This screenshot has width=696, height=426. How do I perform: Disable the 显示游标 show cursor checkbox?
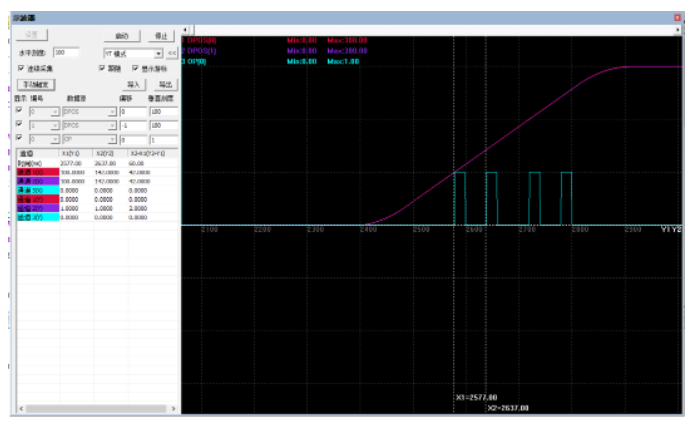pos(134,68)
